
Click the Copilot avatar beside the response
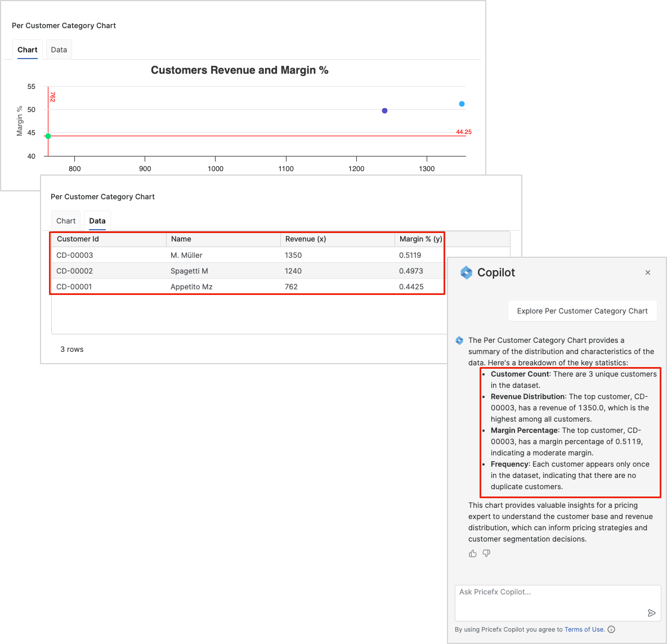click(459, 341)
